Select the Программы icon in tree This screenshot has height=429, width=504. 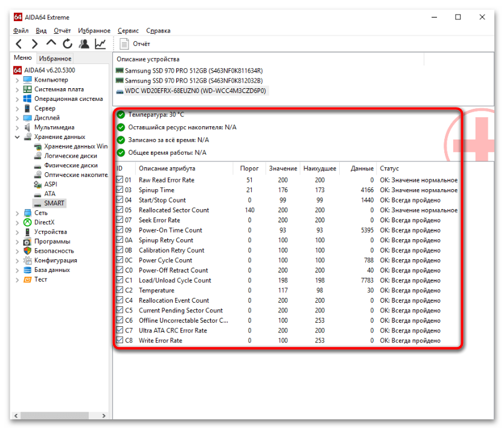click(x=27, y=241)
